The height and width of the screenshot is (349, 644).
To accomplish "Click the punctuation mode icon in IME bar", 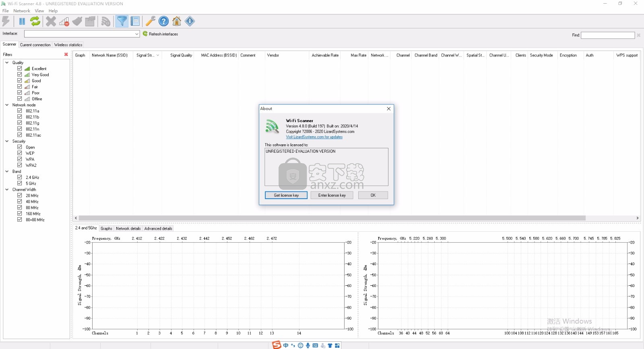I will click(x=293, y=345).
